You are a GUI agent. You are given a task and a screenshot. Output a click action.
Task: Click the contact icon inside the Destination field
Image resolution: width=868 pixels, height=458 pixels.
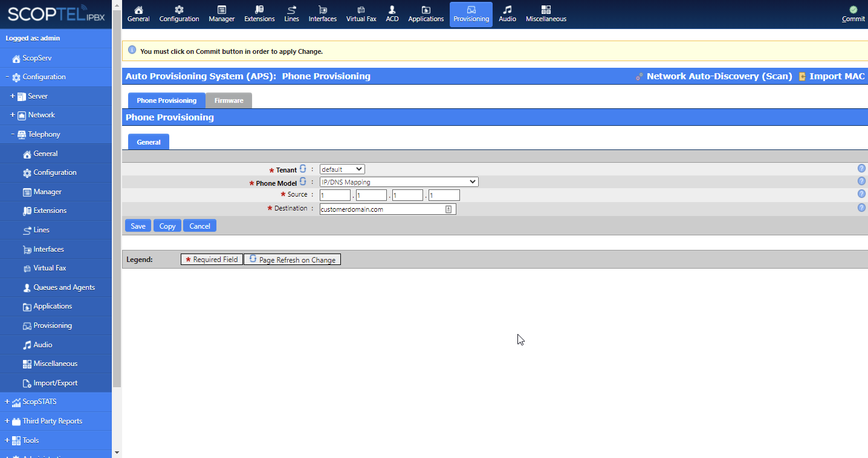pos(449,209)
